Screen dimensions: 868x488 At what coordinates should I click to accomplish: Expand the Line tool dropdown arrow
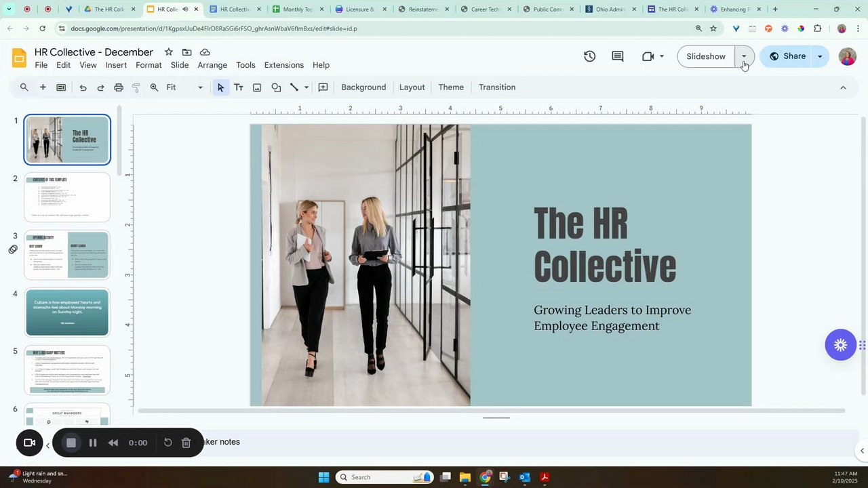[307, 87]
